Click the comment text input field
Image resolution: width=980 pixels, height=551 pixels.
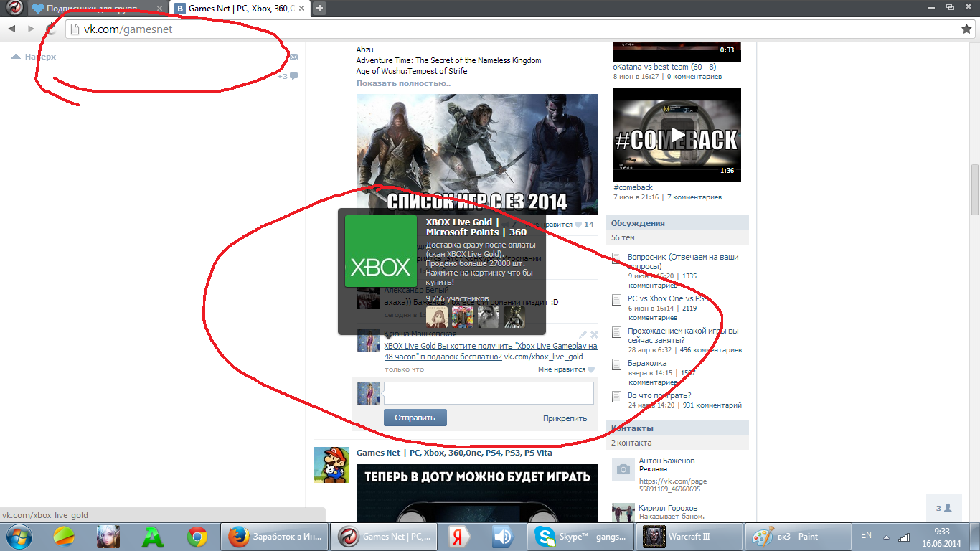(489, 393)
